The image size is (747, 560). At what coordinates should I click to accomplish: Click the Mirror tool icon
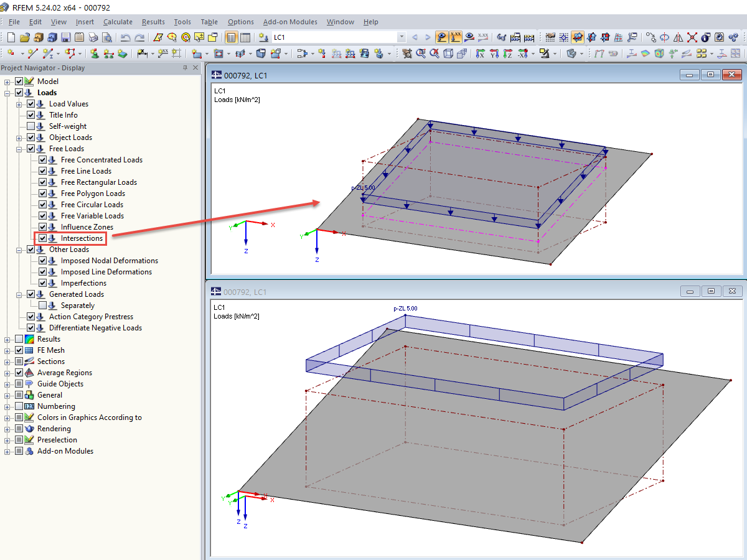point(679,37)
